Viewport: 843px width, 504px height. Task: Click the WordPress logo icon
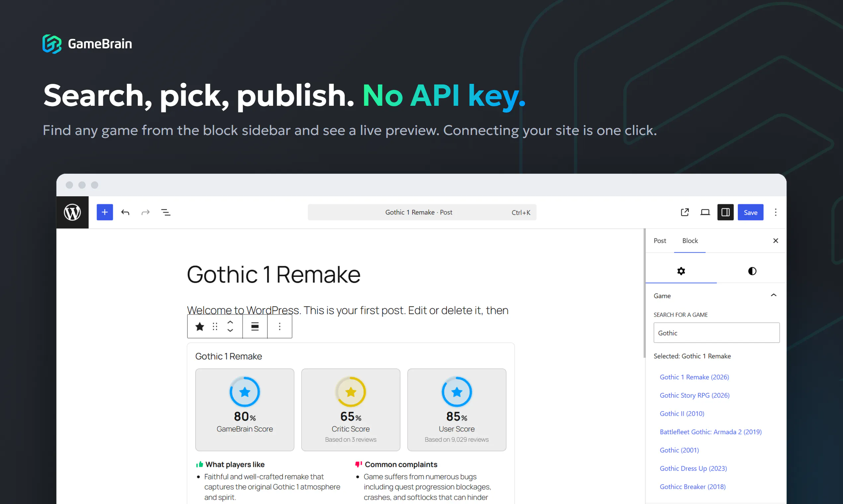tap(72, 212)
